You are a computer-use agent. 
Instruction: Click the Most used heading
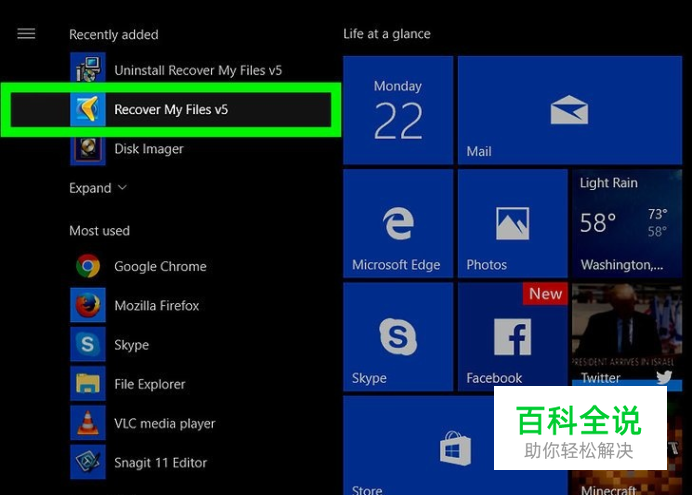(x=99, y=231)
